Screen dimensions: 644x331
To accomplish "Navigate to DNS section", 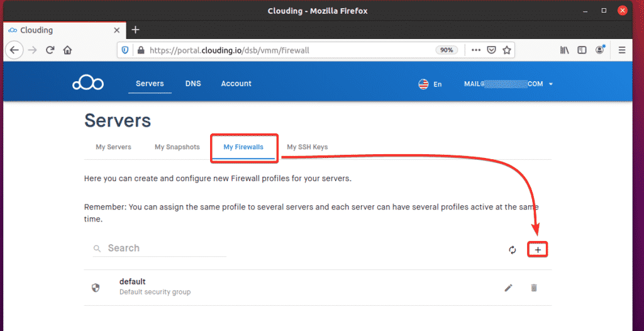I will pyautogui.click(x=193, y=84).
